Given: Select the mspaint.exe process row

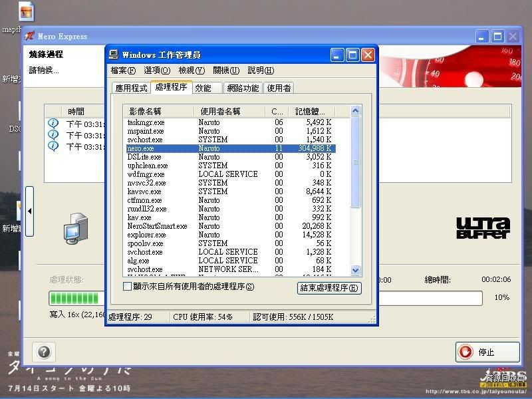Looking at the screenshot, I should 229,131.
